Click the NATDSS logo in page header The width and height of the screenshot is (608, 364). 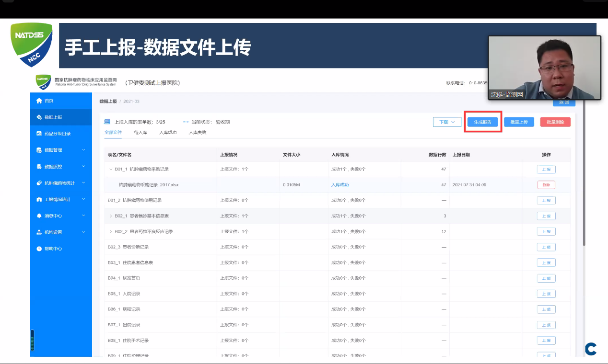tap(43, 82)
